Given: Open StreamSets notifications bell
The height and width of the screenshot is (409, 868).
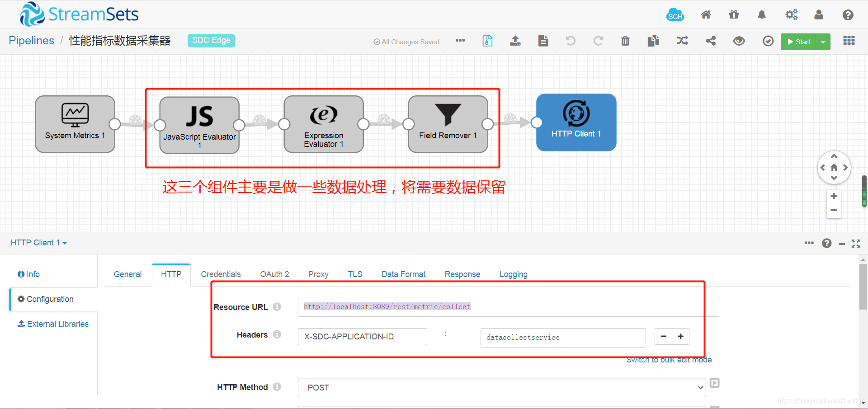Looking at the screenshot, I should (761, 14).
